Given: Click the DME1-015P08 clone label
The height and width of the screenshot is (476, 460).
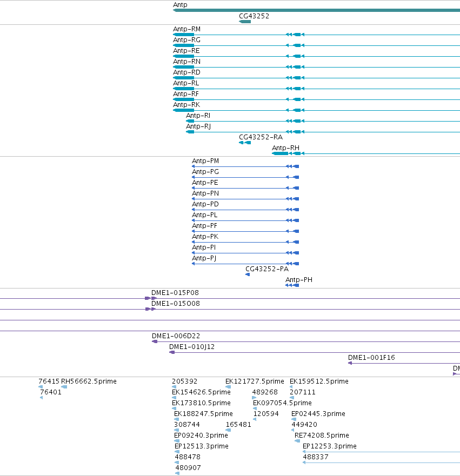Looking at the screenshot, I should click(x=175, y=293).
